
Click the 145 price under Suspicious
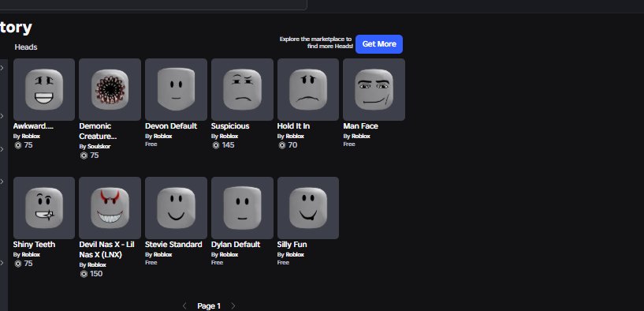(x=228, y=145)
